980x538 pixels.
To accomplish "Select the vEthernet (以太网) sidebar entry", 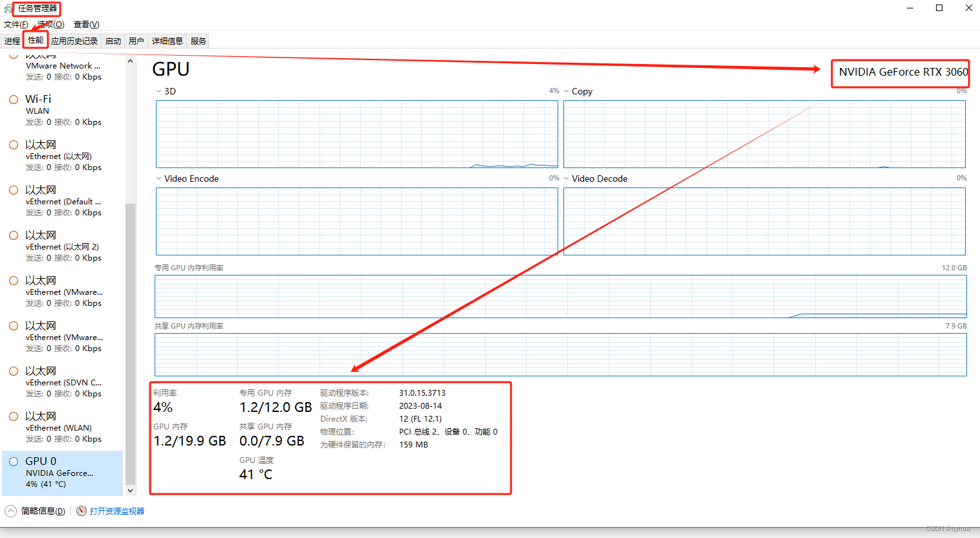I will pos(62,156).
